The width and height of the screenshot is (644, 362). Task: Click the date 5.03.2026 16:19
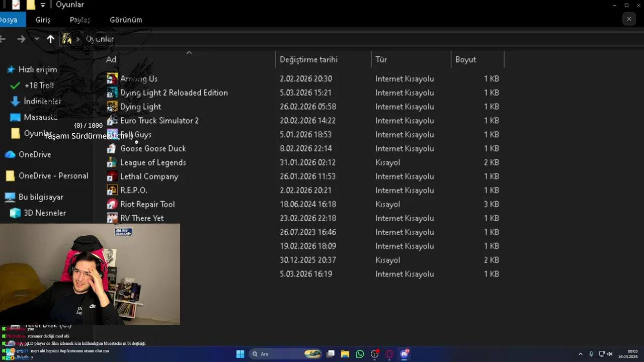[x=306, y=274]
